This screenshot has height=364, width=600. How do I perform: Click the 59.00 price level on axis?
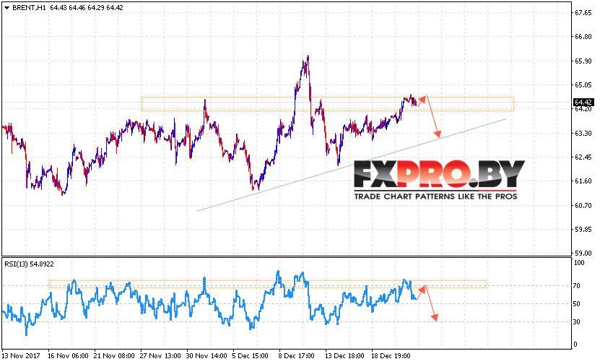583,253
